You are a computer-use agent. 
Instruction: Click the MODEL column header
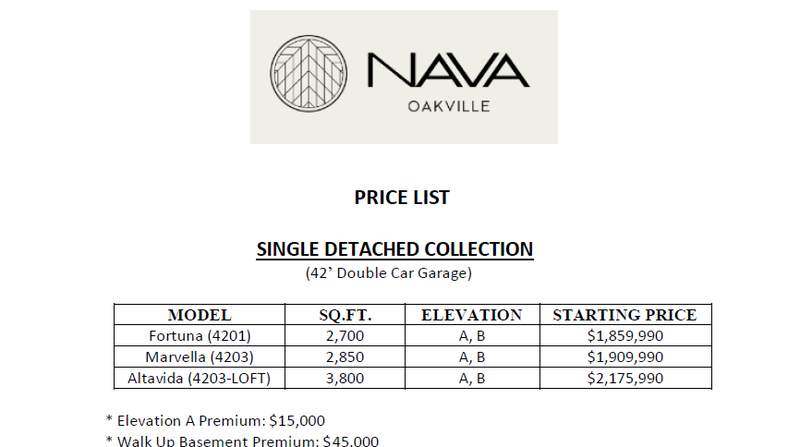point(200,315)
